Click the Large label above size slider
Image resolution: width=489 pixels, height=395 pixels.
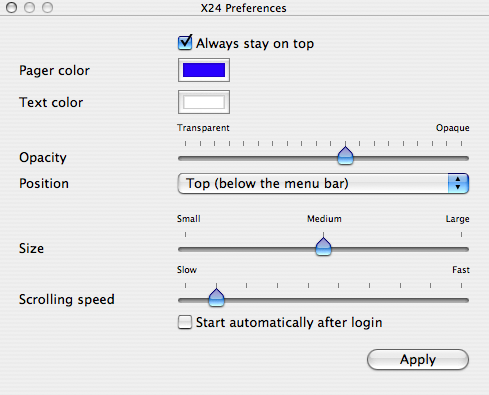tap(458, 219)
